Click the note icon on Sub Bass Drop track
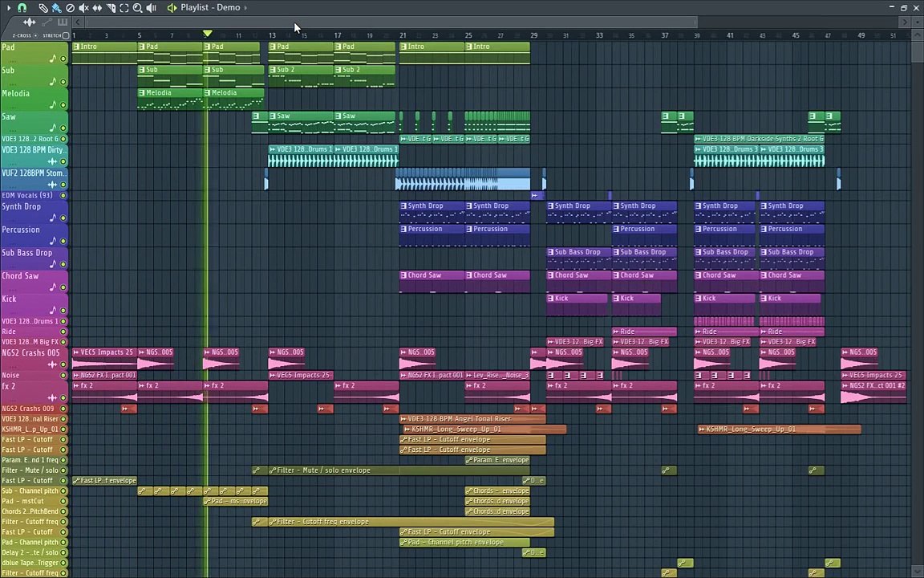 coord(53,263)
